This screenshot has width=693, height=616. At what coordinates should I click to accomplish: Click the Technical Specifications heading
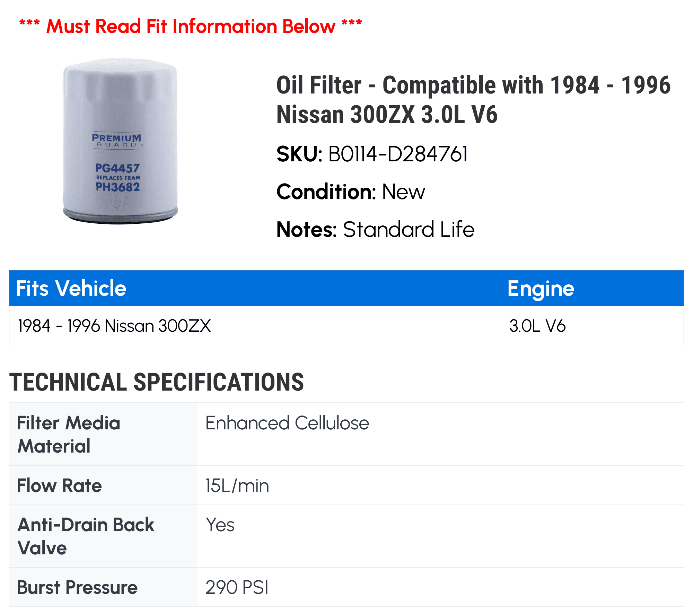point(157,382)
